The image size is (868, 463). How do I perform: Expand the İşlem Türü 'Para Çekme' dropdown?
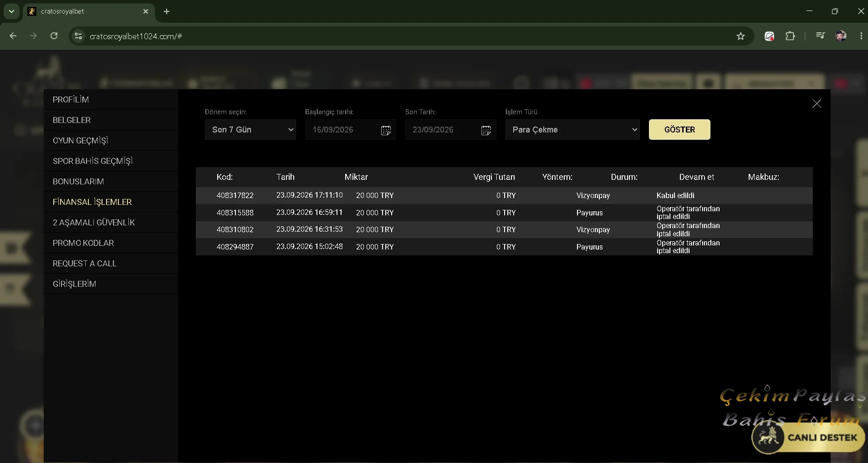click(x=572, y=130)
